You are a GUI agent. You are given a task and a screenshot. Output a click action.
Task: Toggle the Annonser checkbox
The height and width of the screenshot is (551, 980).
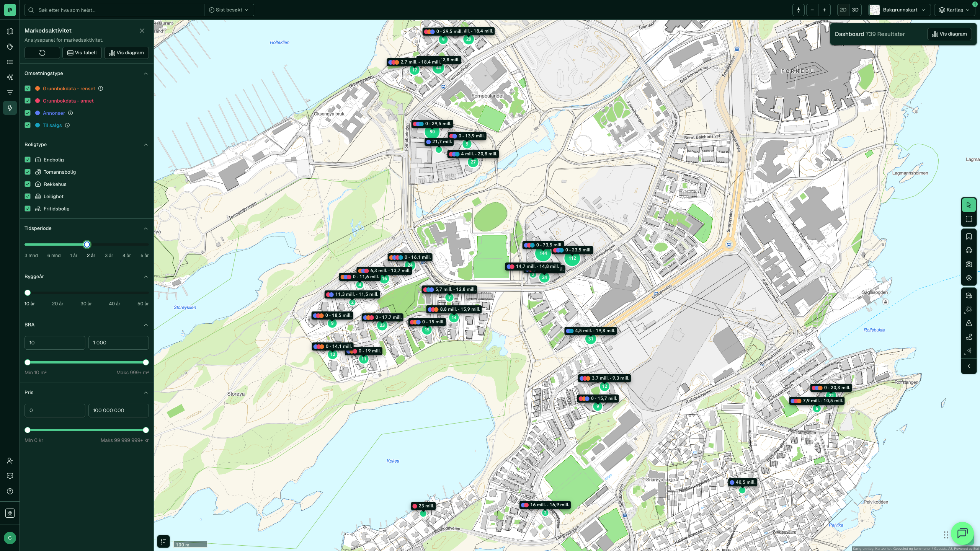(28, 113)
